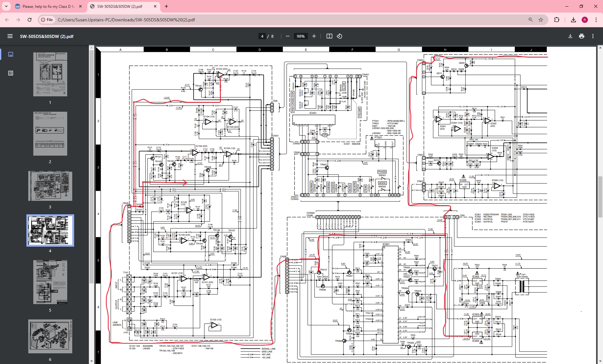Open page 2 thumbnail
The width and height of the screenshot is (603, 364).
50,134
